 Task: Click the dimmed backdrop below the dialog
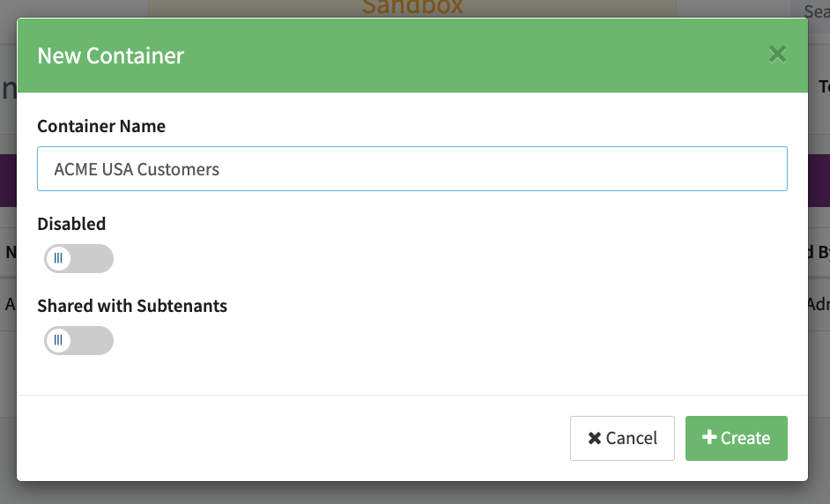click(414, 493)
